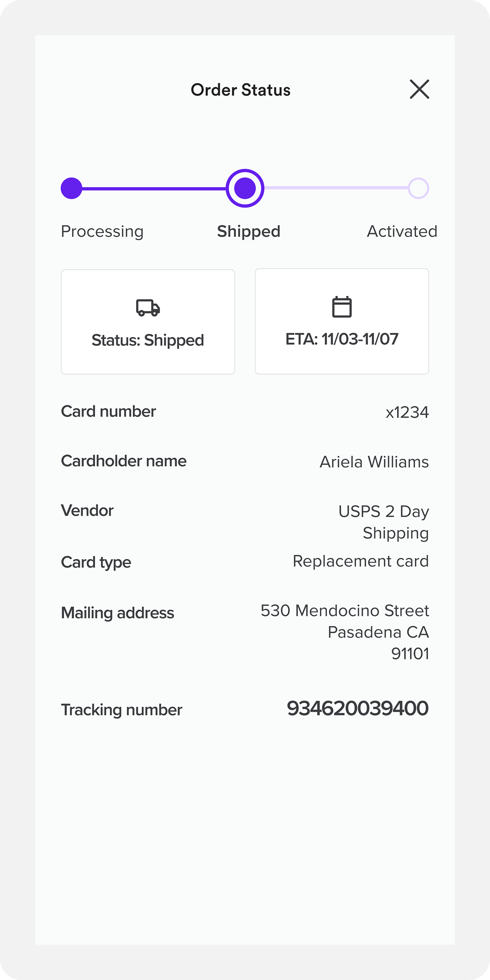The width and height of the screenshot is (490, 980).
Task: Click the Shipped step label
Action: coord(249,231)
